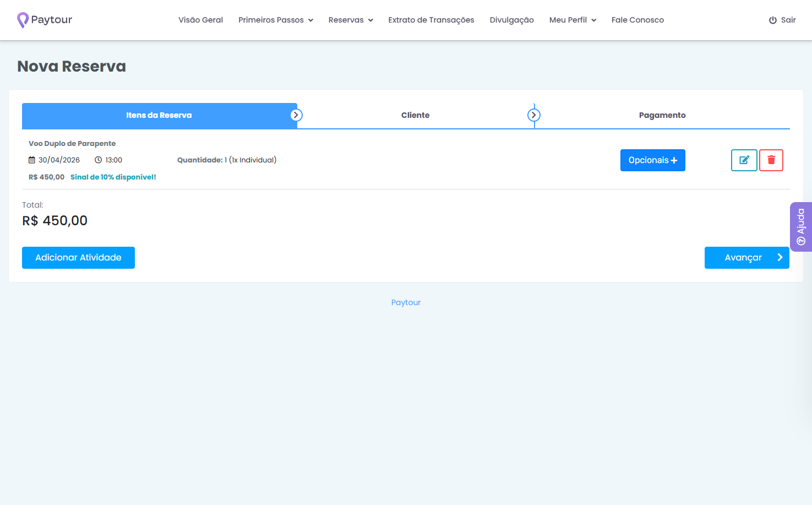Screen dimensions: 812x505
Task: Select the Itens da Reserva tab
Action: pyautogui.click(x=159, y=116)
